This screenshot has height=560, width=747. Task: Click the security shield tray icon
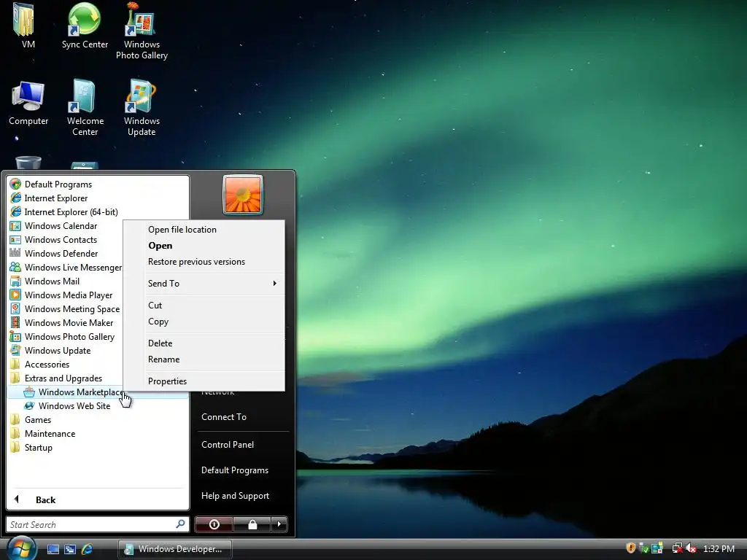click(631, 548)
